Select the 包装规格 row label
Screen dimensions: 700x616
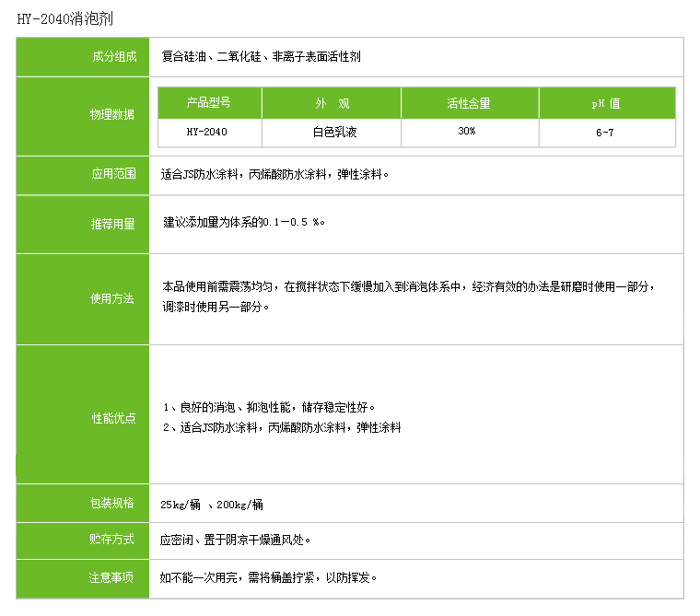click(x=112, y=504)
